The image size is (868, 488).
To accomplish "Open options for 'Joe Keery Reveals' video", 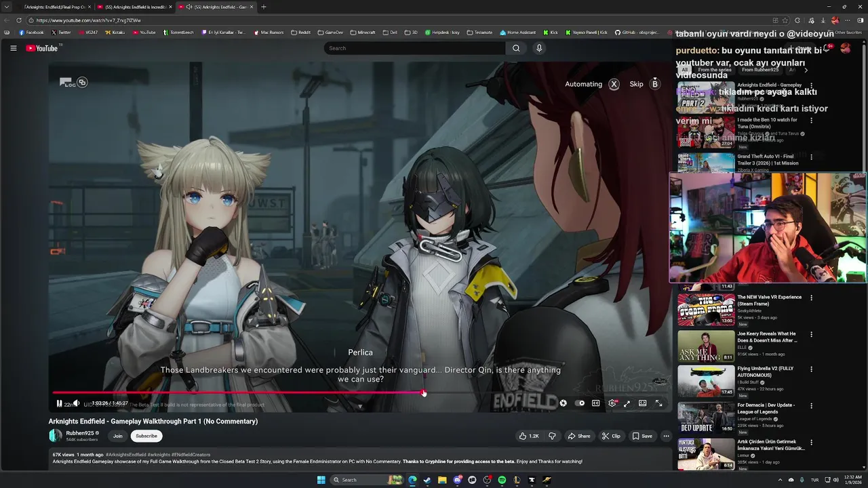I will click(811, 334).
